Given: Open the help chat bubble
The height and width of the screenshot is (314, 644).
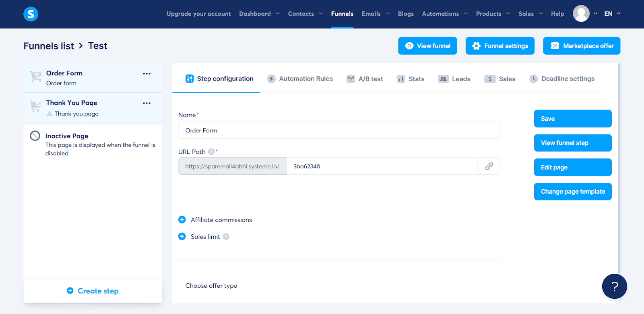Looking at the screenshot, I should [x=614, y=286].
